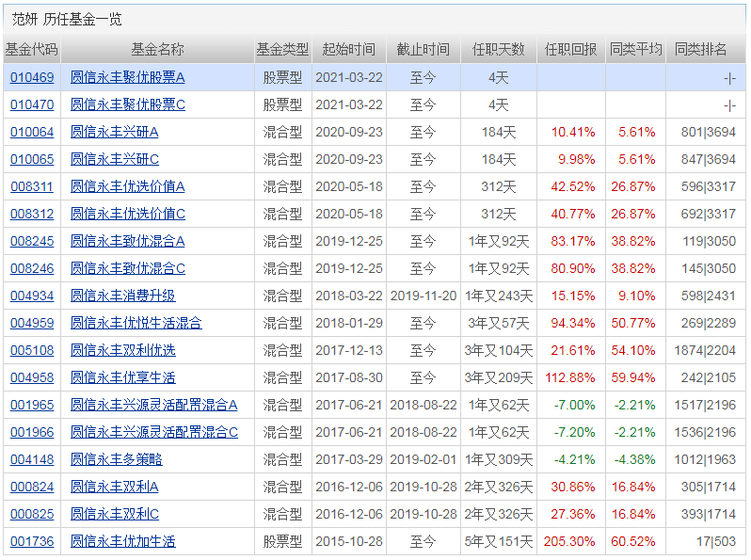Image resolution: width=751 pixels, height=560 pixels.
Task: Select the ranking 1874|2204
Action: (705, 351)
